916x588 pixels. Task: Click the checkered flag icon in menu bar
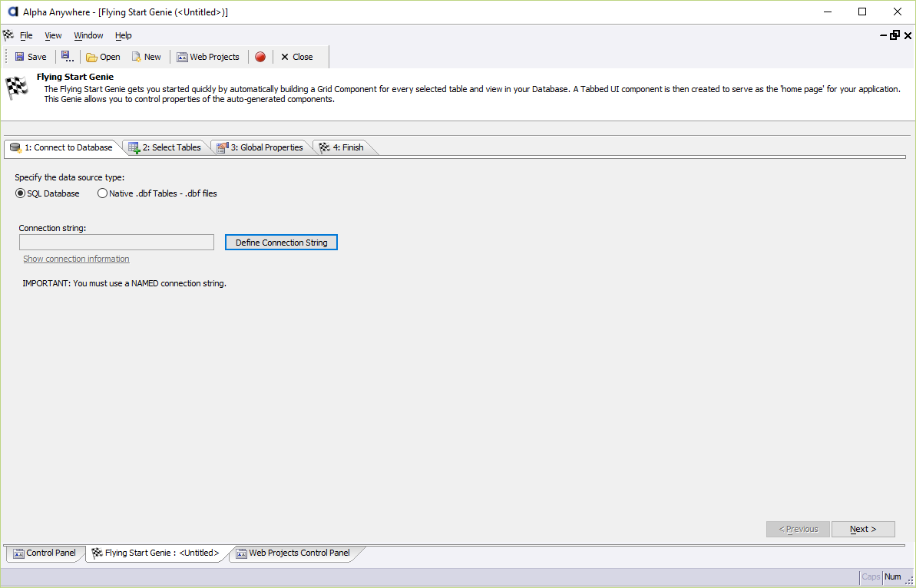pos(8,35)
